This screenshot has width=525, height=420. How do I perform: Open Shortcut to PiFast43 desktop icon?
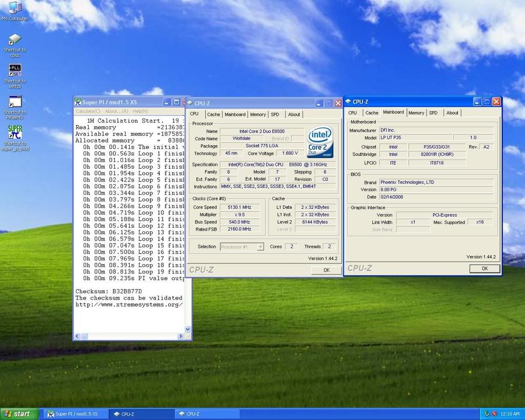(15, 108)
